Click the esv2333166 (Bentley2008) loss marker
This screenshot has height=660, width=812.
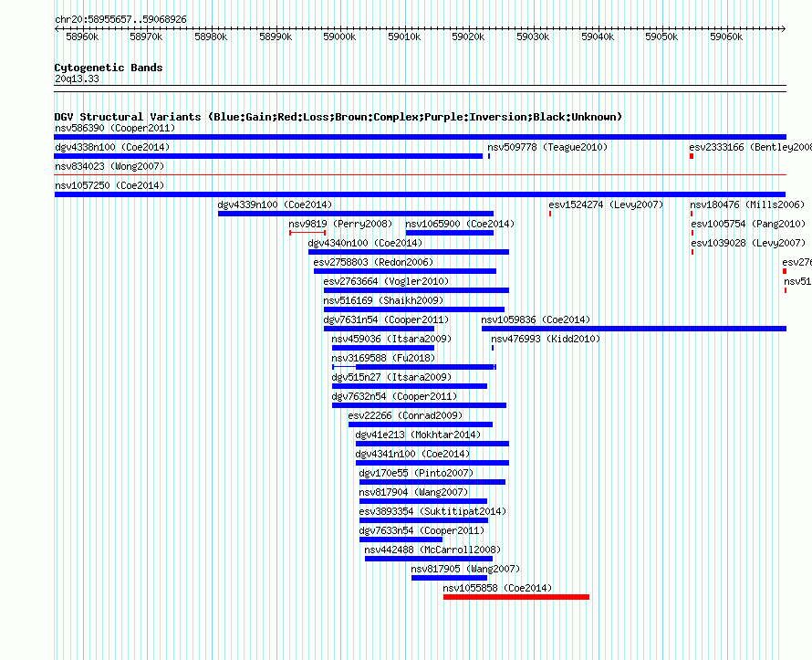click(692, 156)
